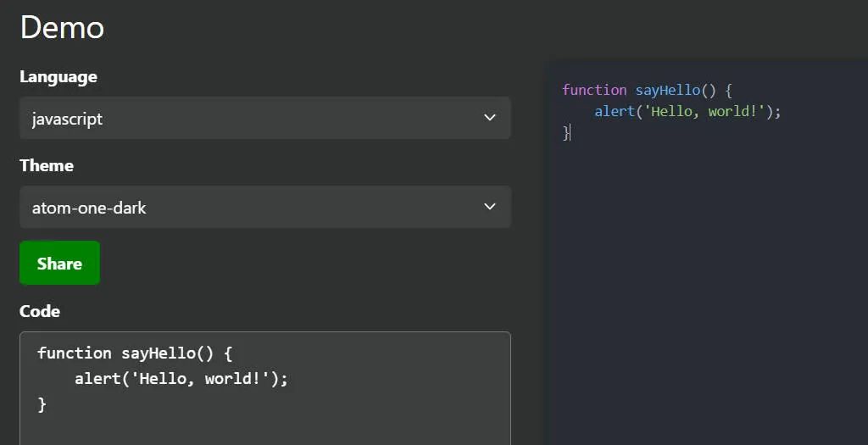868x445 pixels.
Task: Open the Language dropdown showing javascript
Action: (254, 118)
